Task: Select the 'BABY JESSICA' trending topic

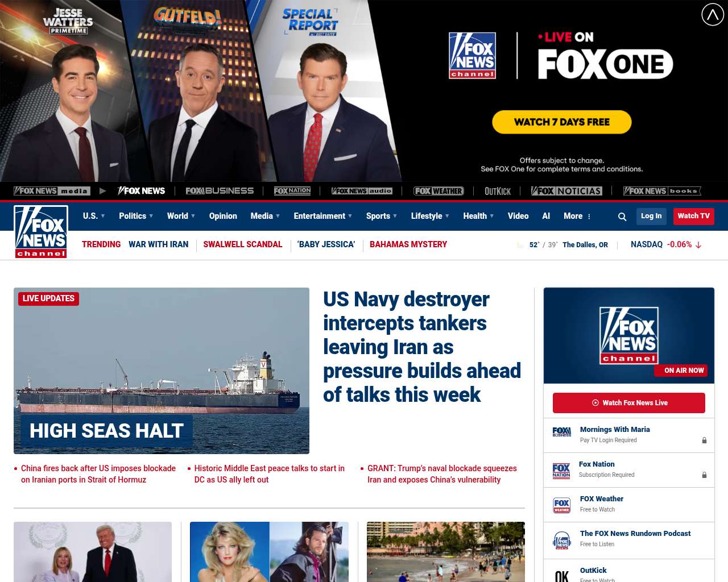Action: (x=326, y=244)
